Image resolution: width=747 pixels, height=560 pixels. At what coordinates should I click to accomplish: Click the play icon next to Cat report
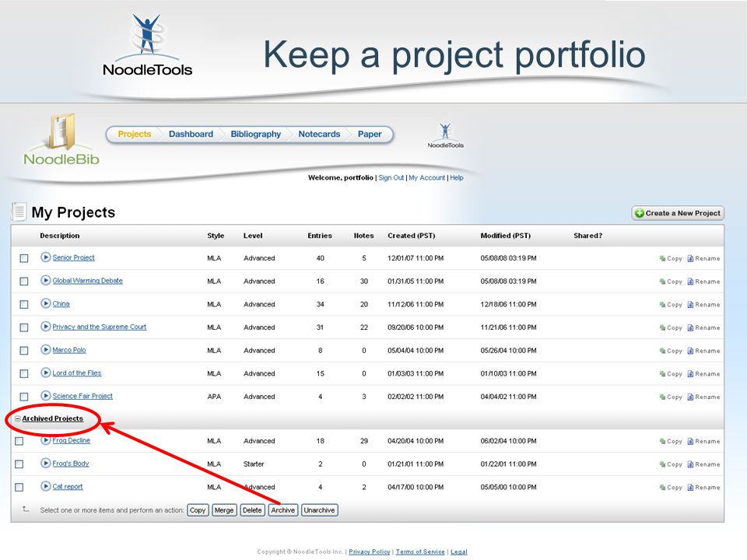coord(45,486)
